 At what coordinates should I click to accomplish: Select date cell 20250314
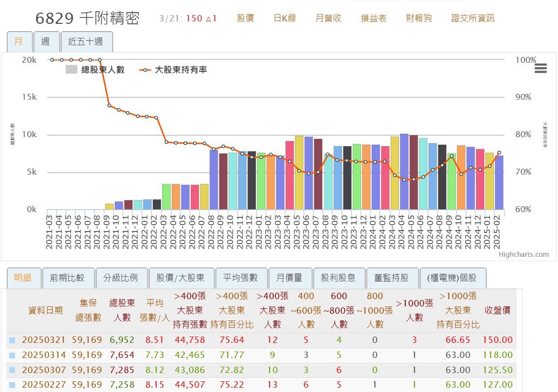pos(44,355)
